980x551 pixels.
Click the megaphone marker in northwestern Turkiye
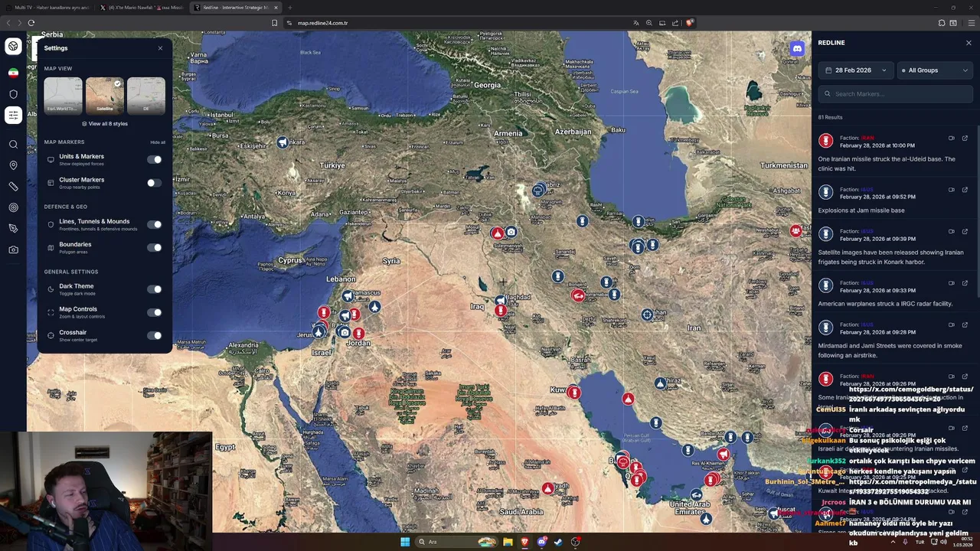(283, 142)
